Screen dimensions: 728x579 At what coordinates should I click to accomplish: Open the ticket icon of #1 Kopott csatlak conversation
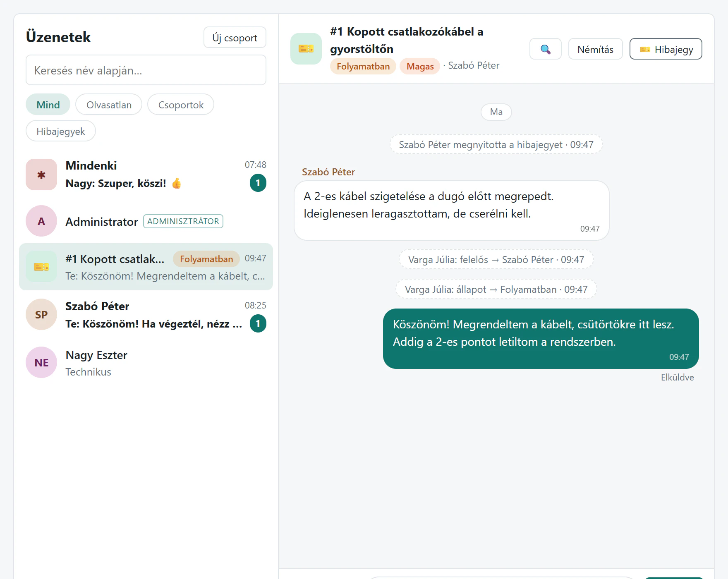click(41, 267)
